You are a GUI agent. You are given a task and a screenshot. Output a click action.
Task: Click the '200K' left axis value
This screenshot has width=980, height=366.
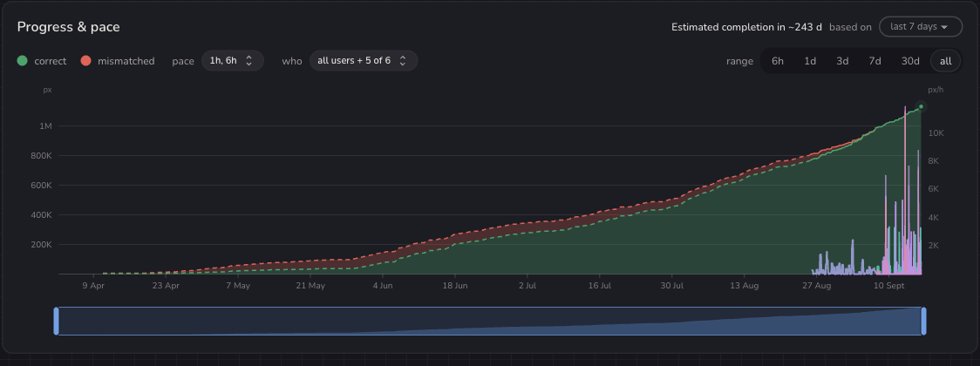tap(41, 244)
